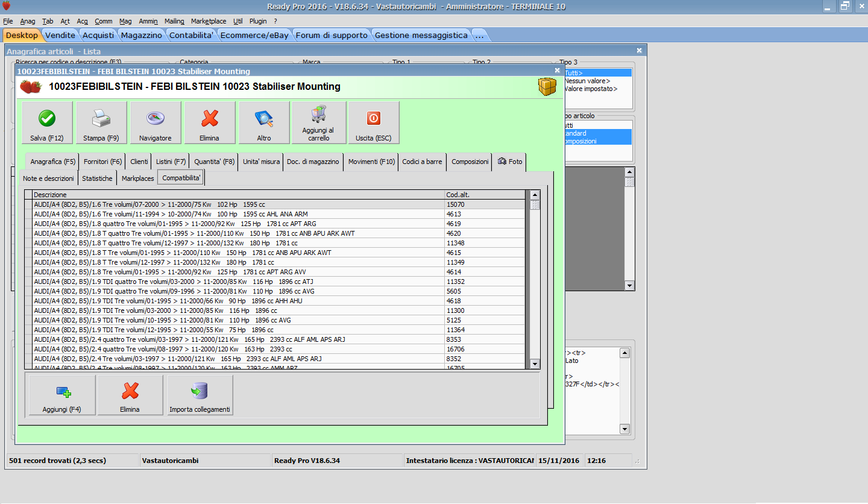Select the Statistiche sub-tab
The height and width of the screenshot is (504, 868).
(97, 178)
